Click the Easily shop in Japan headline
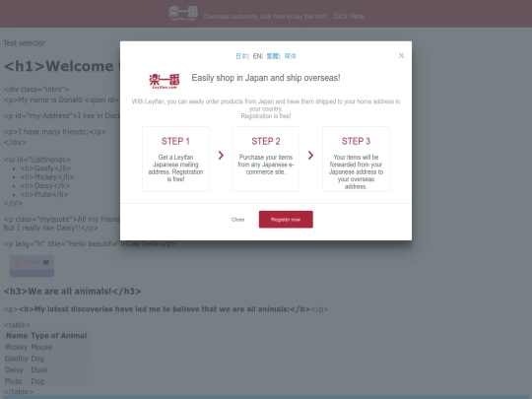 tap(266, 78)
